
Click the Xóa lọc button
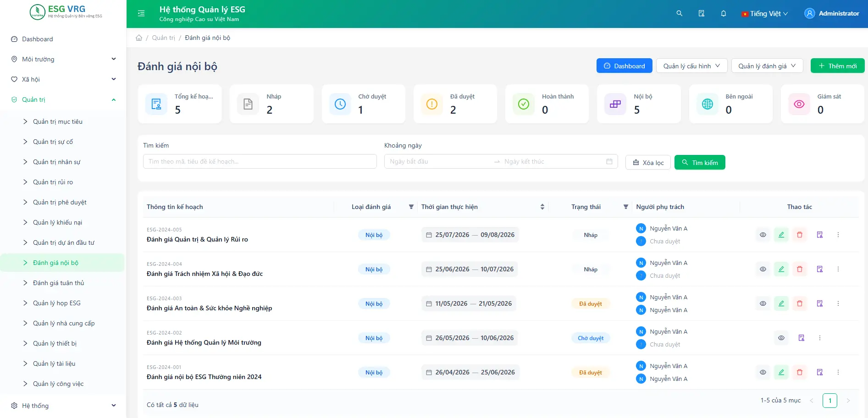pos(648,162)
